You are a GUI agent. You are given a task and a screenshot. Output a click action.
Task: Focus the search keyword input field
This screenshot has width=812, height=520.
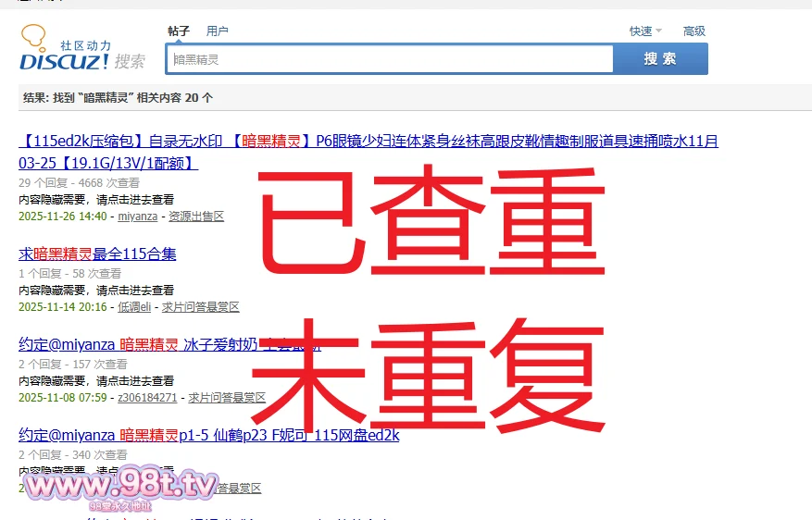click(389, 59)
